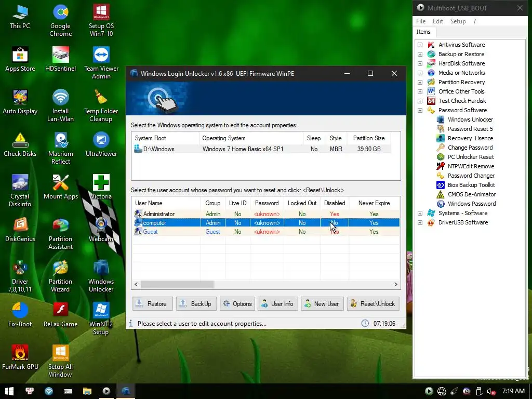532x399 pixels.
Task: Expand the Backup or Restore node
Action: click(x=420, y=54)
